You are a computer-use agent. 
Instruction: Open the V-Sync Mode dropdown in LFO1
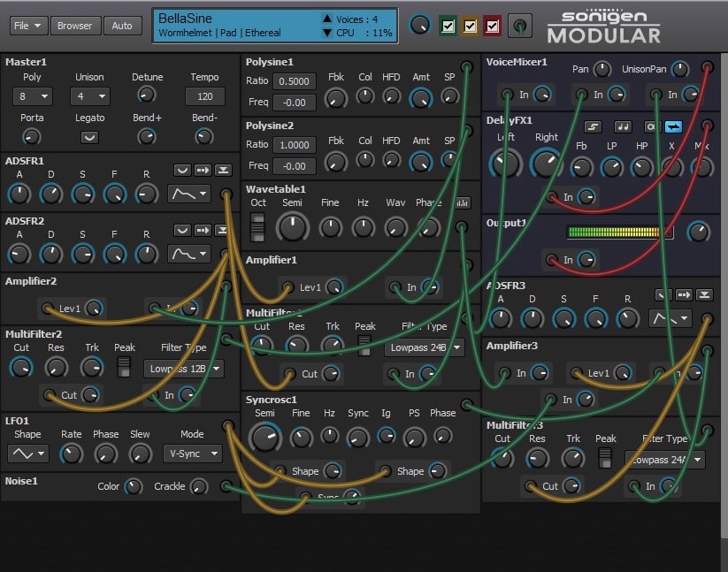[193, 454]
